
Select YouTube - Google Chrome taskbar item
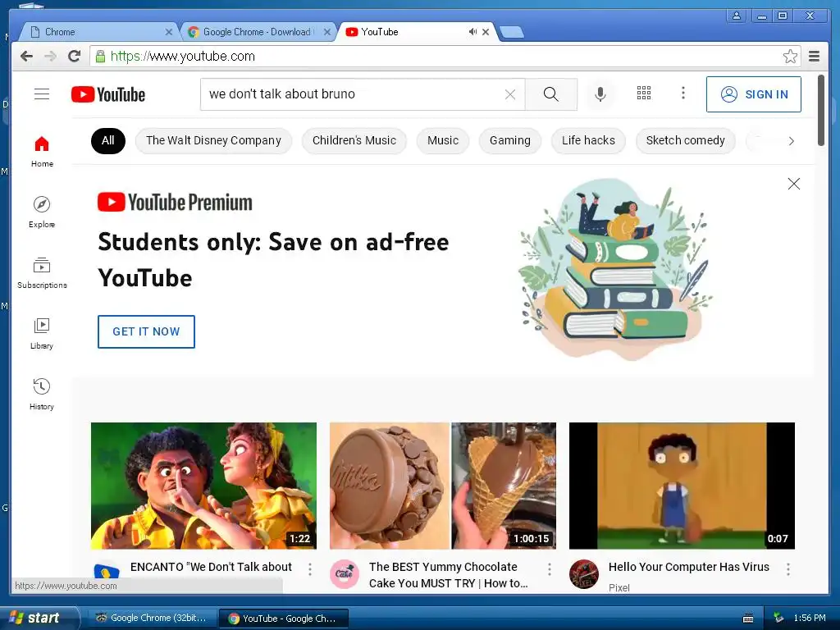[x=283, y=619]
